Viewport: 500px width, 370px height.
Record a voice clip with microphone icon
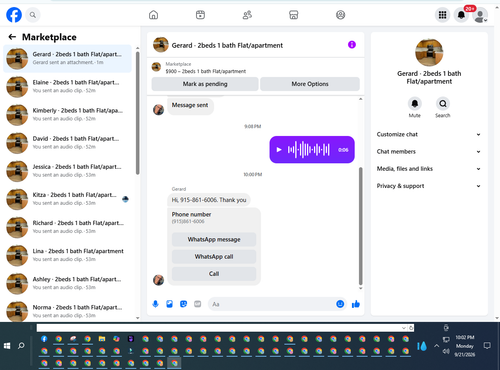coord(155,304)
